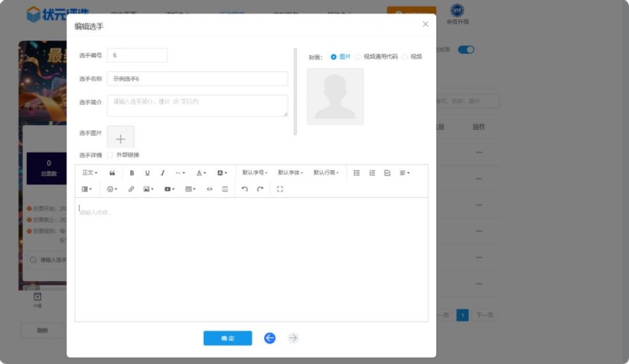Insert a hyperlink using link icon
Image resolution: width=629 pixels, height=364 pixels.
pyautogui.click(x=131, y=190)
